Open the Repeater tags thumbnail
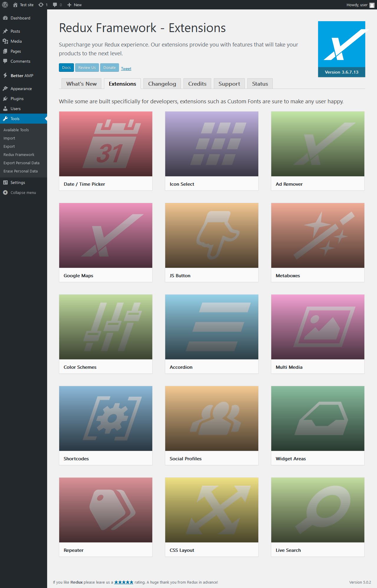 tap(106, 510)
